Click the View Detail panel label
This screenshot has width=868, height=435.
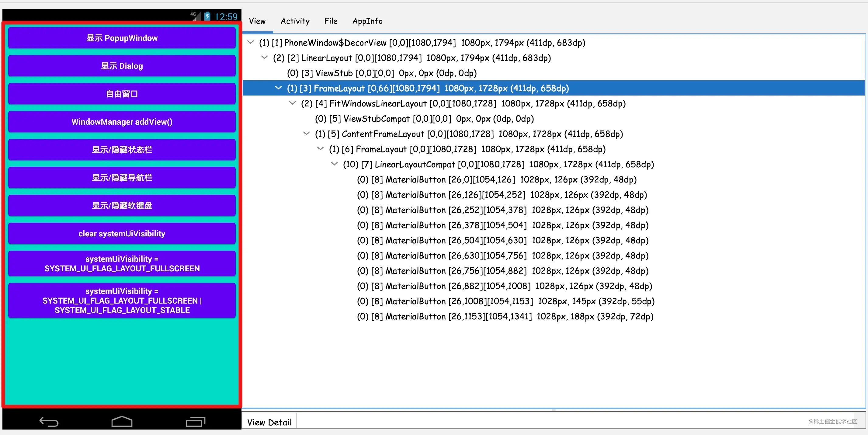tap(269, 422)
